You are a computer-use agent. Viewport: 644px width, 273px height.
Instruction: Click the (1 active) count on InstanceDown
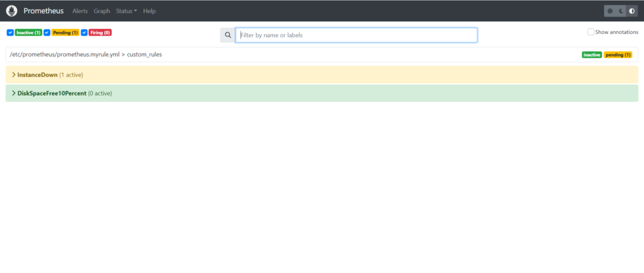pyautogui.click(x=71, y=75)
